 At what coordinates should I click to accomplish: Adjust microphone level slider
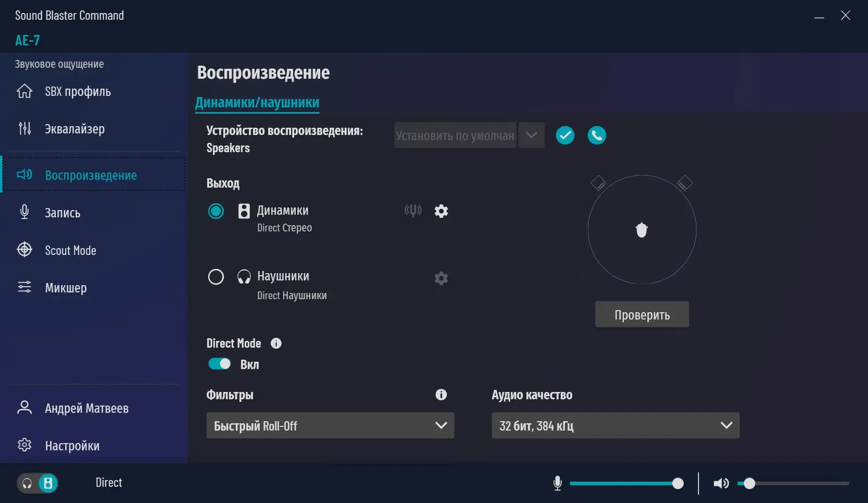[x=626, y=484]
